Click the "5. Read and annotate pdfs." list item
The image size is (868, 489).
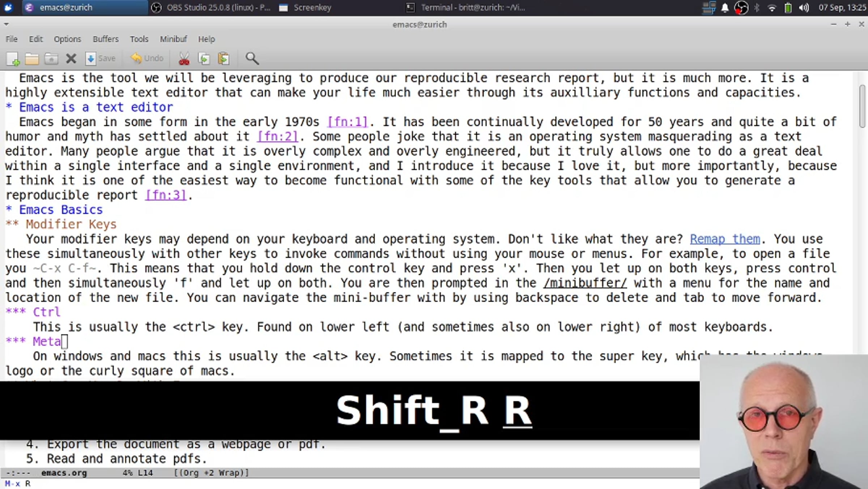tap(116, 459)
